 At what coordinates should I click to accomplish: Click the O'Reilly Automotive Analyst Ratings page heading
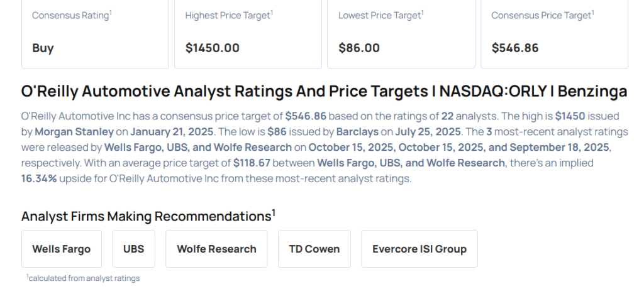(324, 92)
